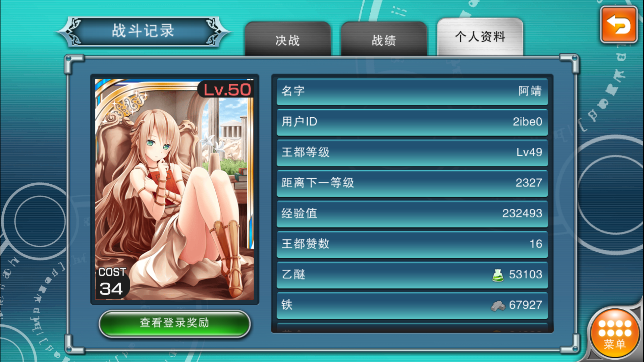Tap the green ether flask icon
The height and width of the screenshot is (362, 644).
pos(498,275)
